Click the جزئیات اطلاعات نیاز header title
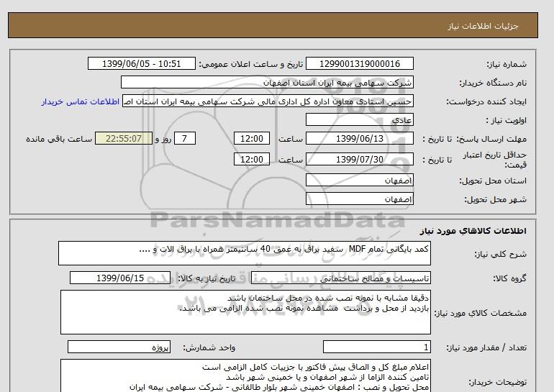This screenshot has height=392, width=554. 483,26
